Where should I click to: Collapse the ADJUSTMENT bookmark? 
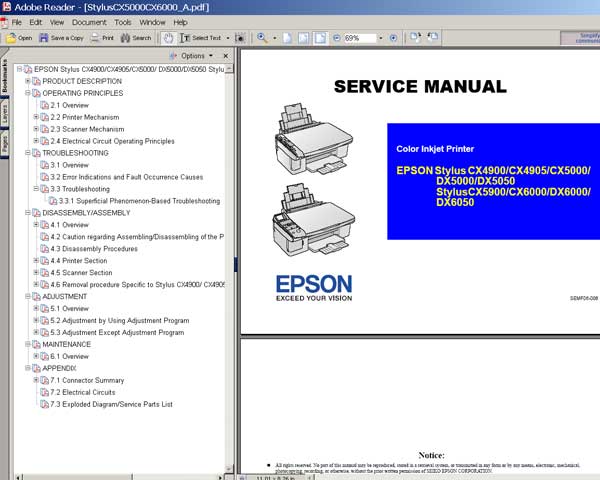(28, 296)
